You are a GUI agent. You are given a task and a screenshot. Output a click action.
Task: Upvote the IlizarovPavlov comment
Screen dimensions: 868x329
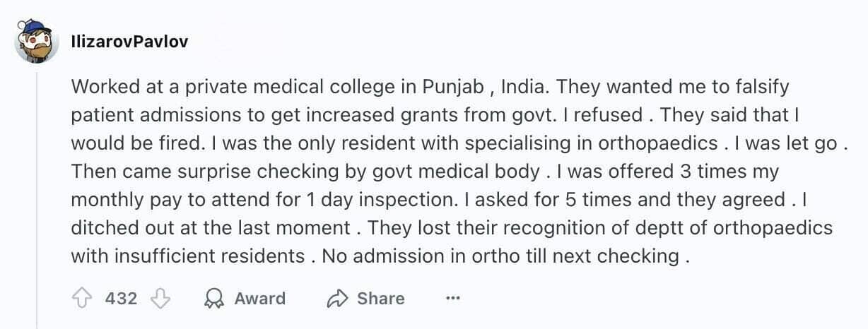[83, 299]
